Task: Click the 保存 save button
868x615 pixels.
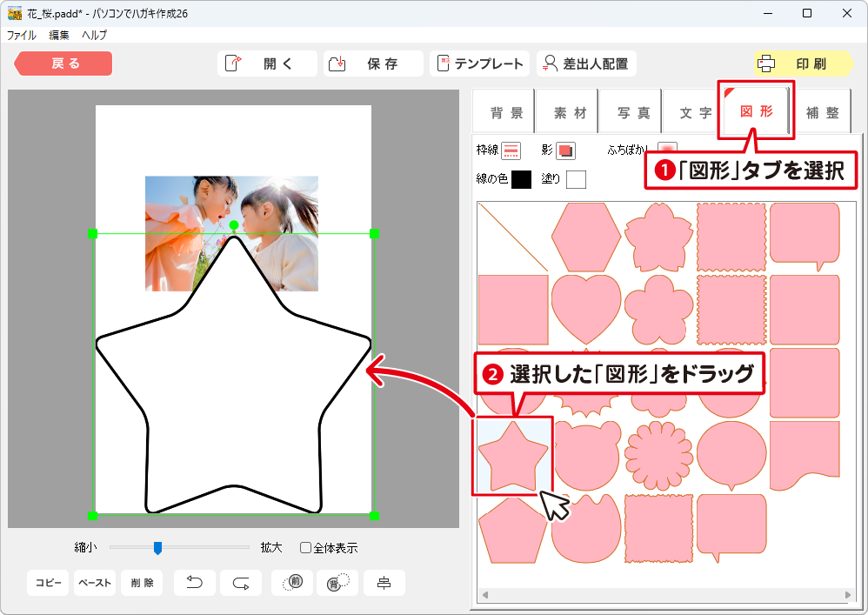Action: 373,64
